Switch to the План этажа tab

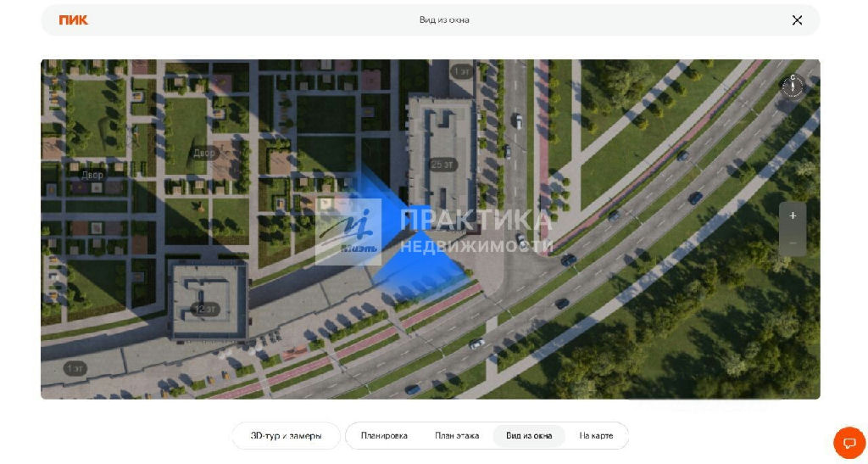coord(457,436)
